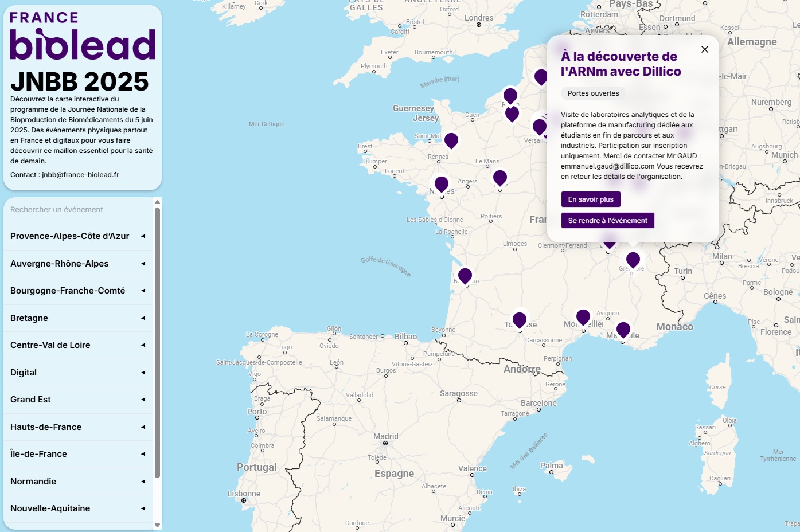Click the Portes ouvertes tag
Screen dimensions: 800x532
(594, 93)
